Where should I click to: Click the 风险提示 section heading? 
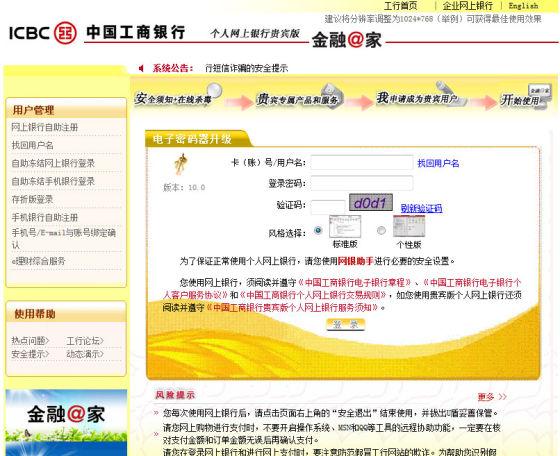(x=175, y=395)
